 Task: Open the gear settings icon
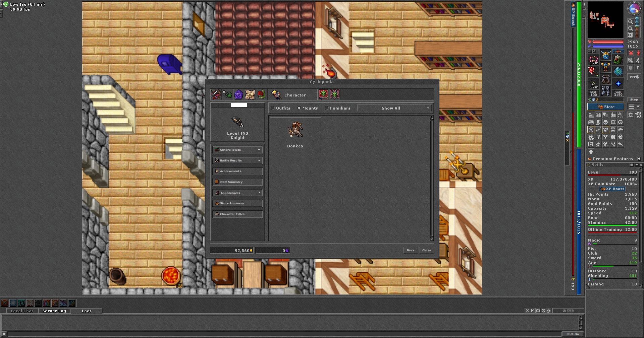point(631,115)
